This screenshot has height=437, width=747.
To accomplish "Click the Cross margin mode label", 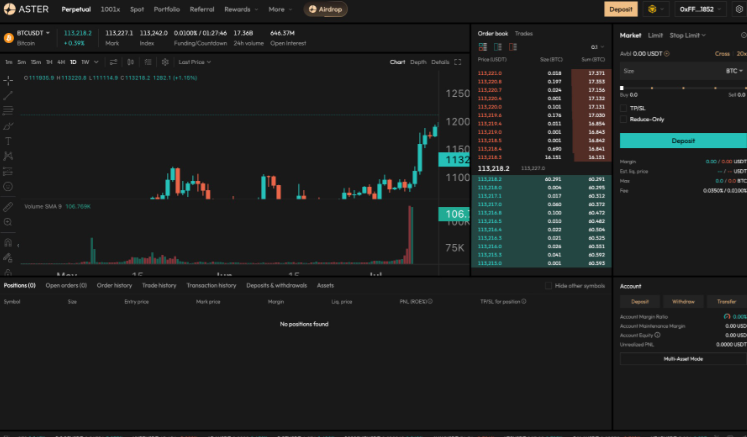I will point(722,54).
